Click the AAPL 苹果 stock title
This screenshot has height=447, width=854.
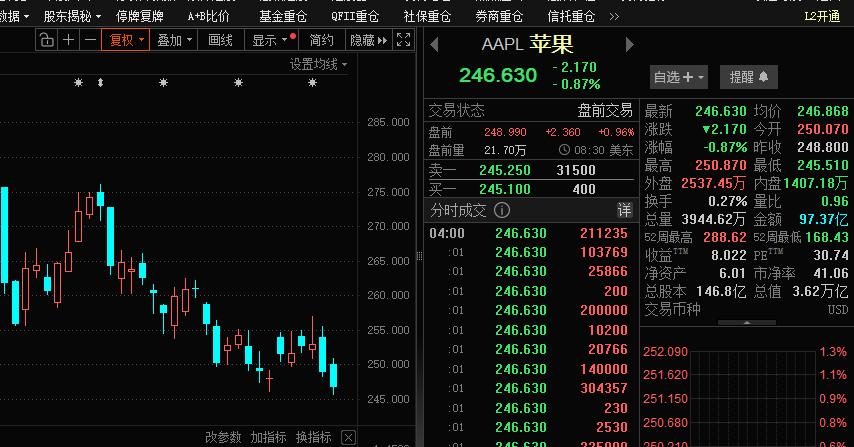pyautogui.click(x=527, y=44)
